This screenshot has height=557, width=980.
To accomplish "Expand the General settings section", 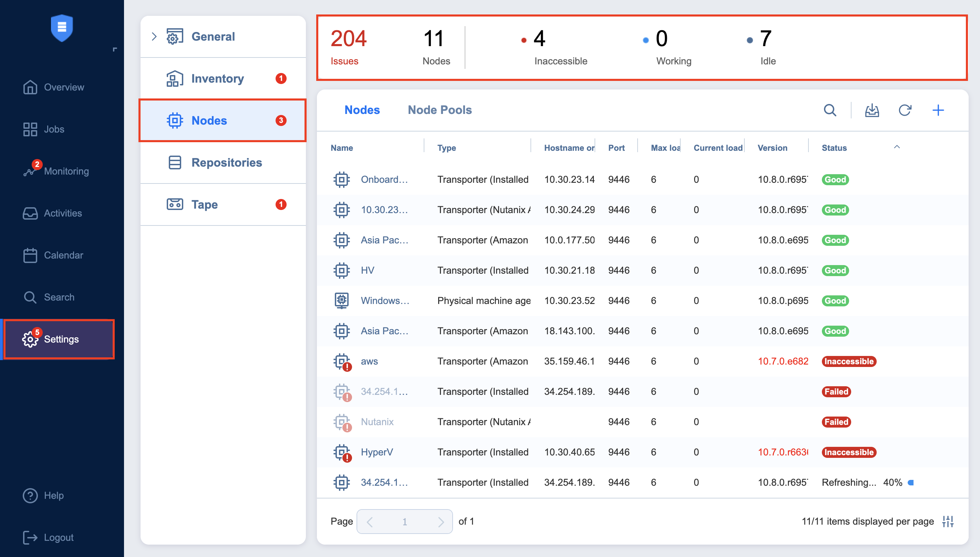I will pyautogui.click(x=154, y=37).
